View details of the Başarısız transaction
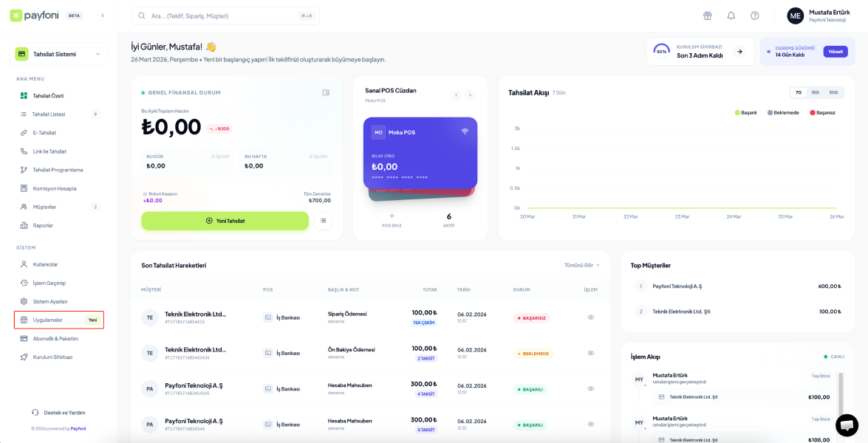This screenshot has height=443, width=868. click(x=590, y=317)
